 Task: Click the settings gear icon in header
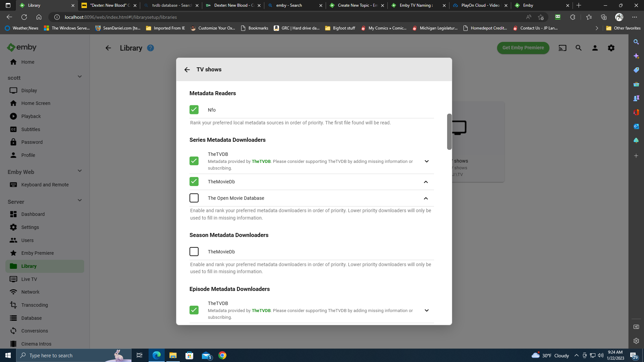click(611, 48)
